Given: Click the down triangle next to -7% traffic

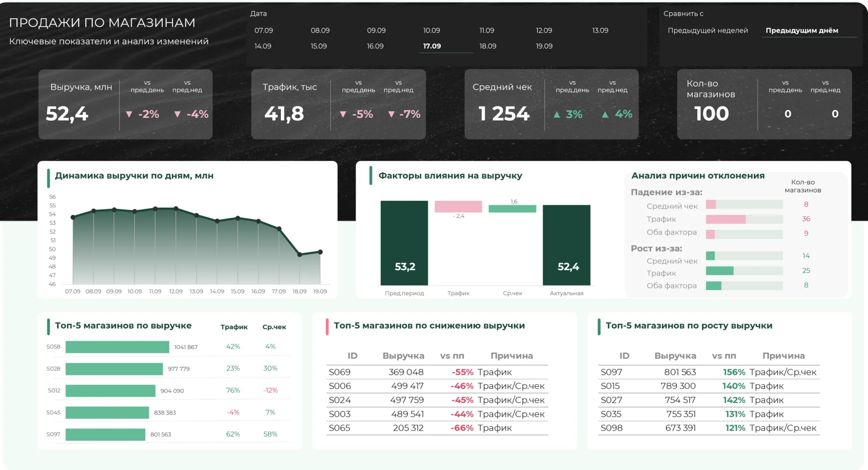Looking at the screenshot, I should 391,114.
